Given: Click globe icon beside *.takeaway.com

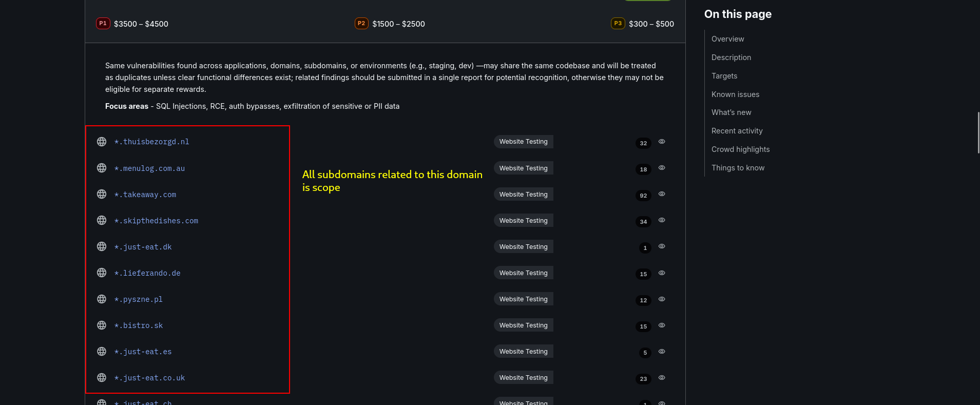Looking at the screenshot, I should pyautogui.click(x=102, y=194).
